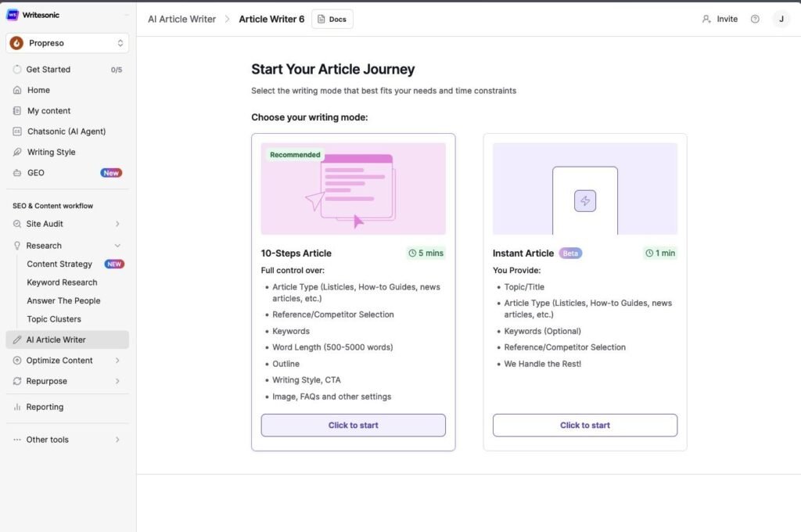The width and height of the screenshot is (801, 532).
Task: Click the Reporting bar chart icon
Action: coord(17,408)
